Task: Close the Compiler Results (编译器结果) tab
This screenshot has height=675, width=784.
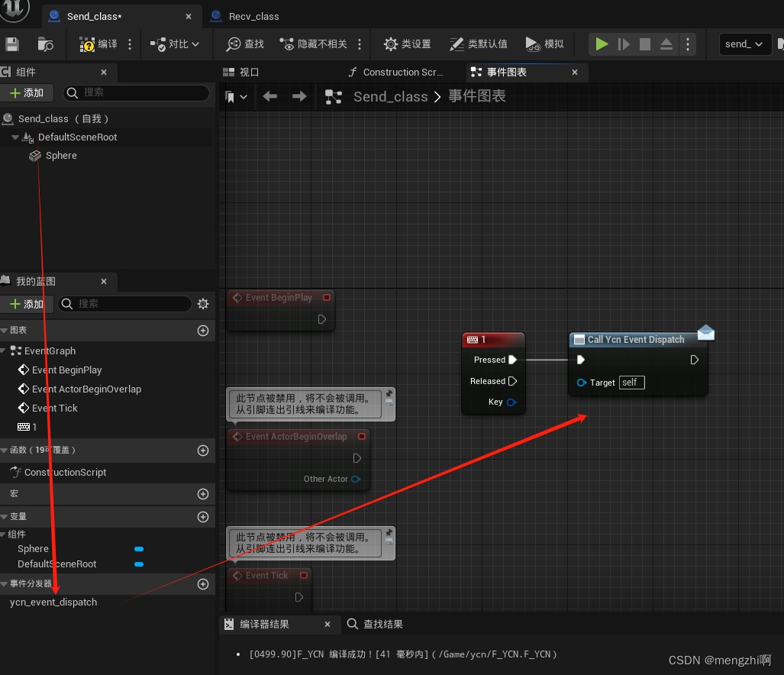Action: coord(327,624)
